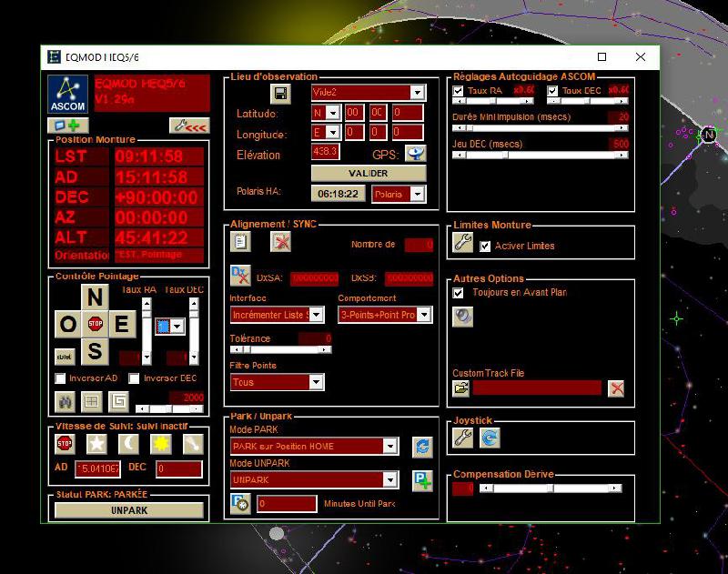
Task: Click the GPS satellite dish icon
Action: coord(416,153)
